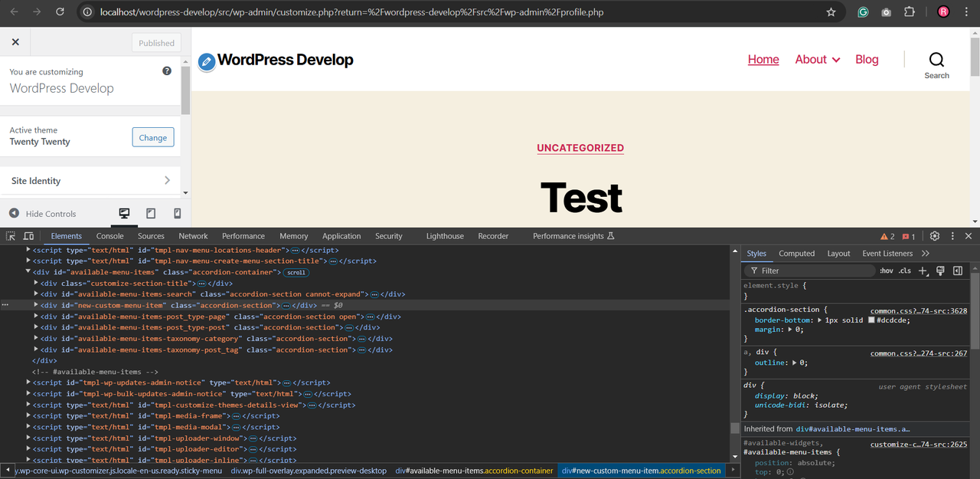
Task: Select div.wp-full-overlay breadcrumb
Action: pos(309,471)
